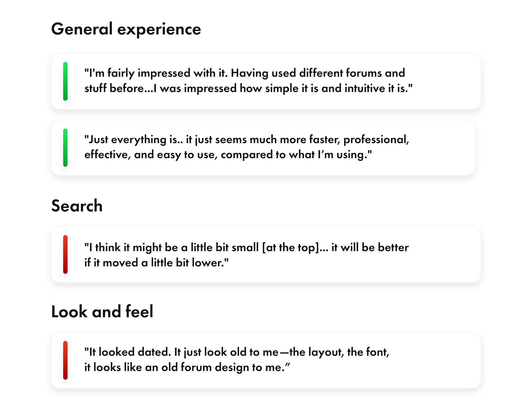Open the 'I'm fairly impressed with it' quote card
The image size is (532, 408).
coord(266,82)
